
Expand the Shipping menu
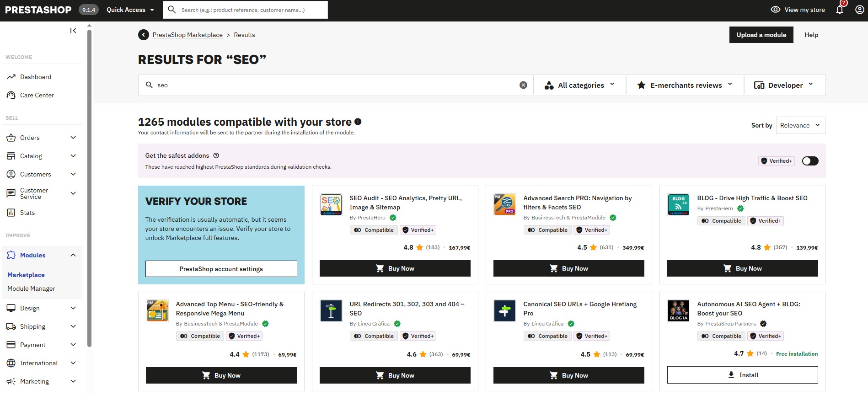coord(73,326)
